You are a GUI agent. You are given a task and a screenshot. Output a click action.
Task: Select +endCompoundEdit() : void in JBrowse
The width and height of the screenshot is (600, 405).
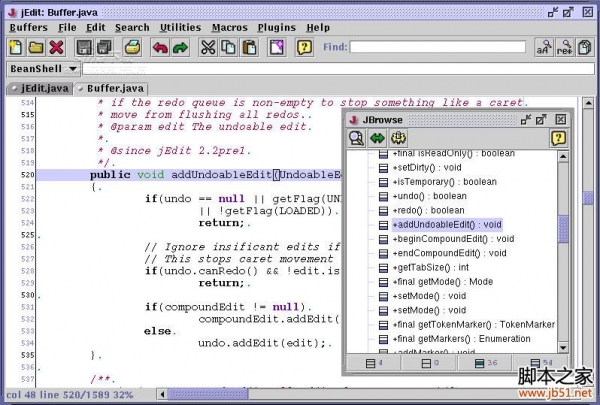click(x=450, y=253)
